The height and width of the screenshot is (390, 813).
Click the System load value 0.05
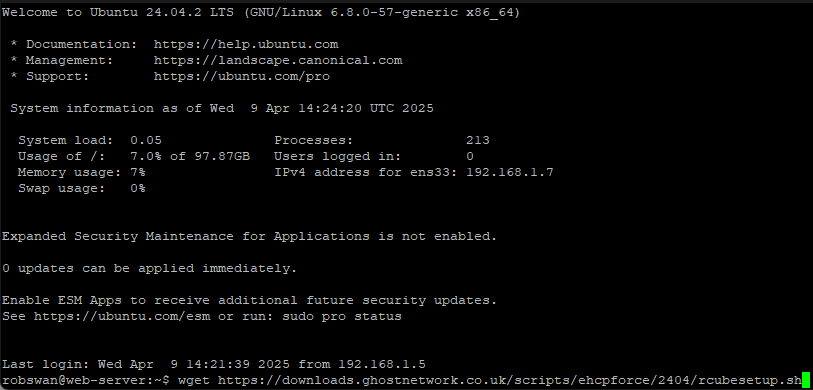tap(146, 141)
